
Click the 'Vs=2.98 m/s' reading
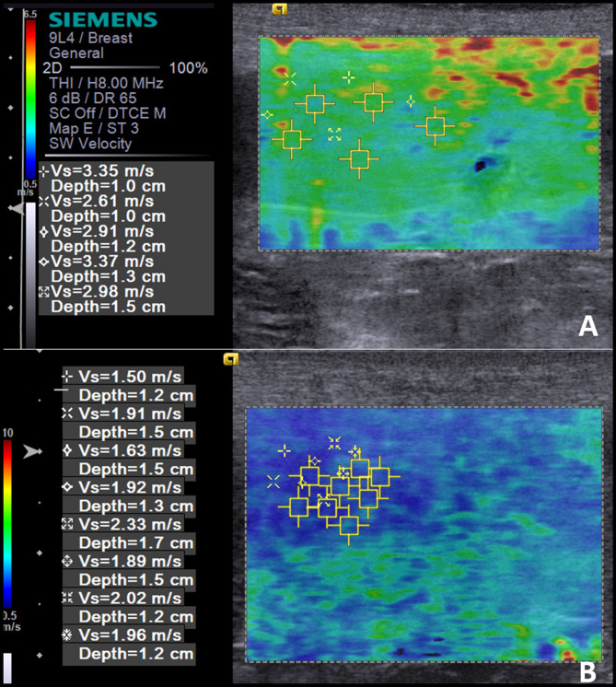click(x=102, y=292)
